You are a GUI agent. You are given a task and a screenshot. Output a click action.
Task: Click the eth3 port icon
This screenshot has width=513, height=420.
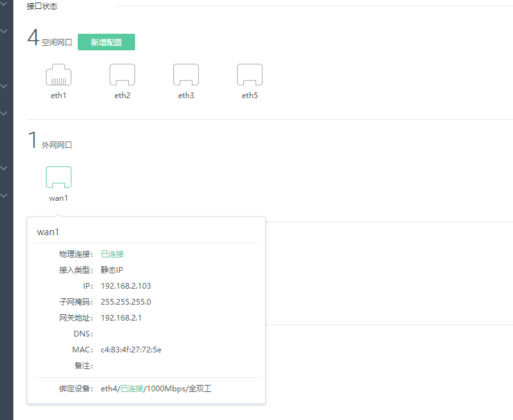tap(186, 75)
